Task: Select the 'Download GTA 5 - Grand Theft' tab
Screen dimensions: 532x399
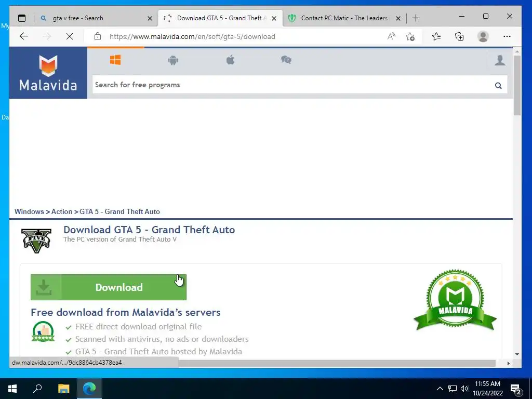Action: click(220, 18)
